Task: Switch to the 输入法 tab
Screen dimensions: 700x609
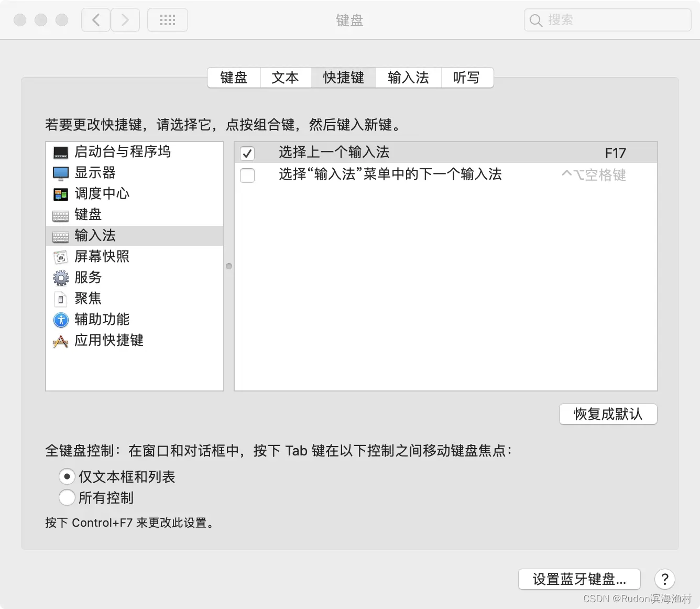Action: tap(409, 78)
